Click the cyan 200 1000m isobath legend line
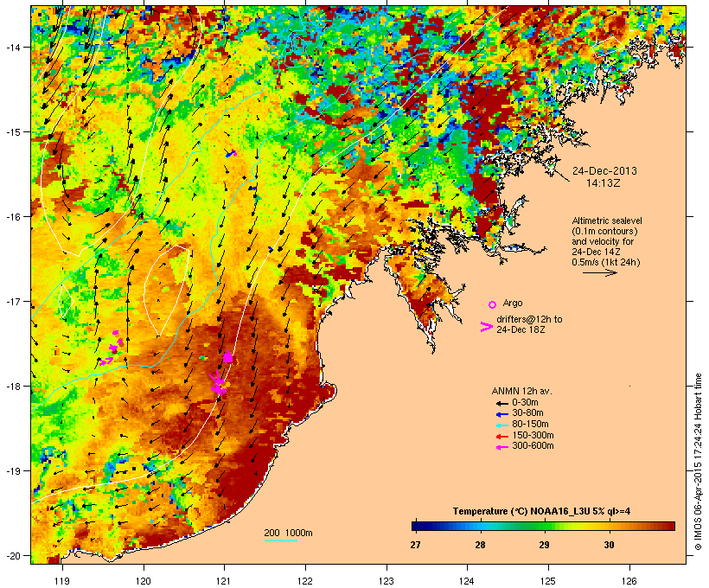Image resolution: width=709 pixels, height=588 pixels. pos(280,540)
